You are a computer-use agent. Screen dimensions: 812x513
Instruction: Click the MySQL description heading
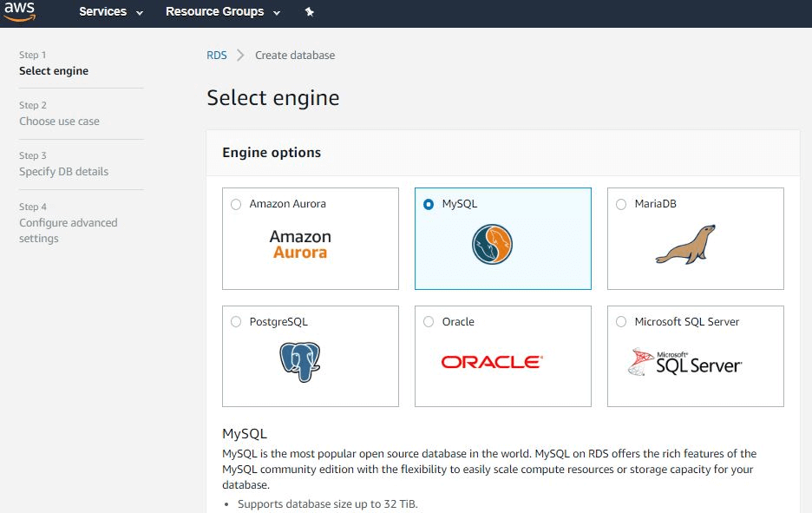point(245,434)
